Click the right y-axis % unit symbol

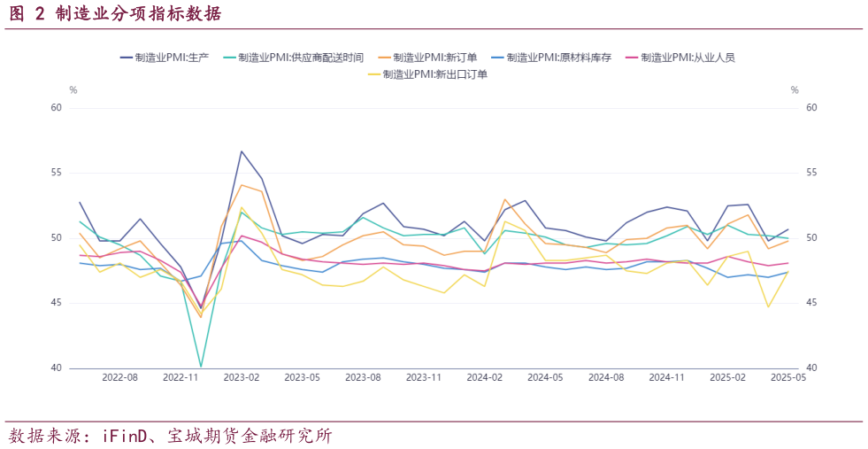[795, 90]
